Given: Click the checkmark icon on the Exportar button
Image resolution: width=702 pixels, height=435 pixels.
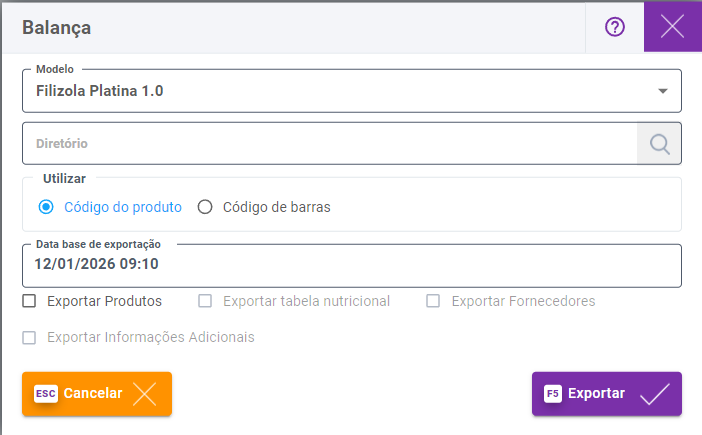Looking at the screenshot, I should point(654,394).
